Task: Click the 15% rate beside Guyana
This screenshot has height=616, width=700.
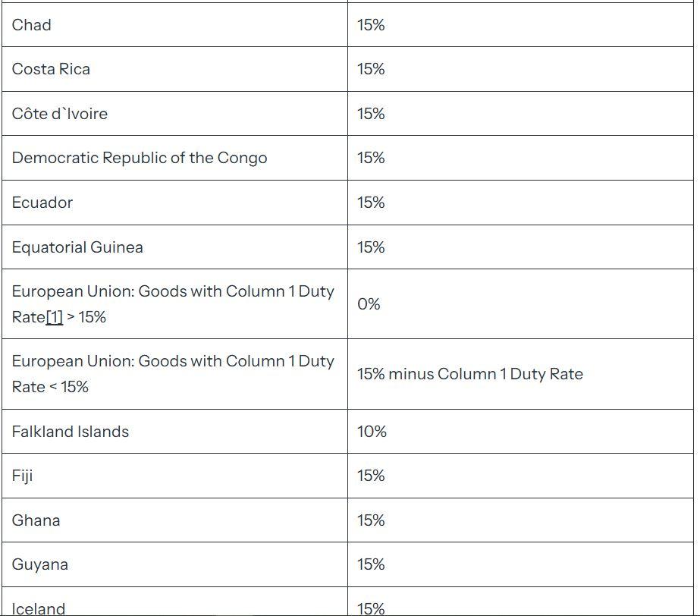Action: pos(371,564)
